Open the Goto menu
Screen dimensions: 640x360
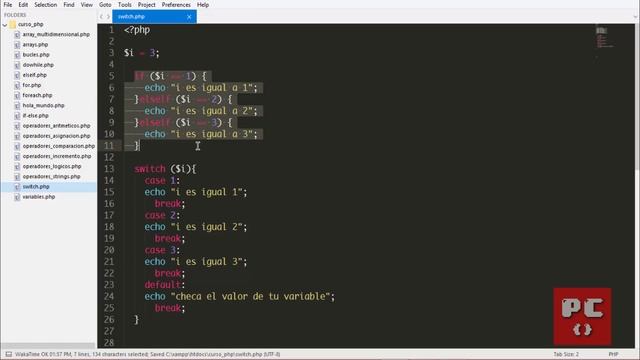point(105,5)
